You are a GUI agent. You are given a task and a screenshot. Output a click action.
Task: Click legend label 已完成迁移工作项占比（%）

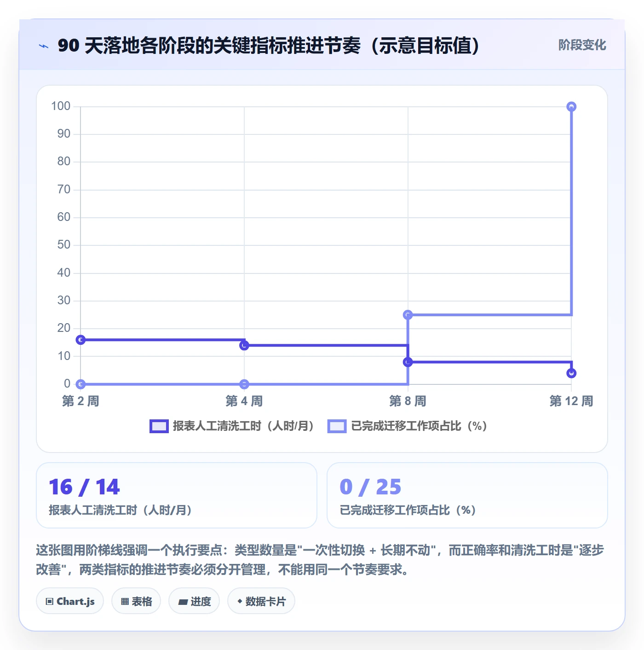pyautogui.click(x=419, y=426)
